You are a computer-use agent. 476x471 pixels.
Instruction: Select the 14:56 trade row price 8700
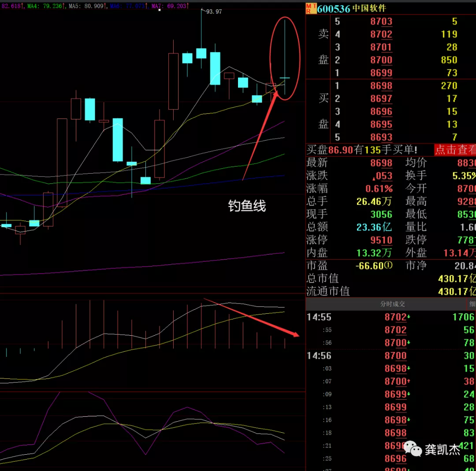click(395, 356)
